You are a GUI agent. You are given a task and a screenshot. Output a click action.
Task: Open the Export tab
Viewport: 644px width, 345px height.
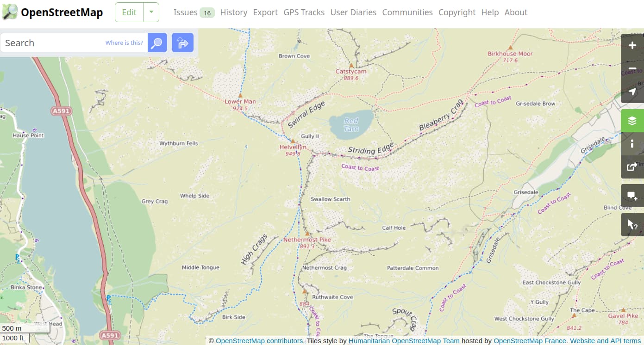click(265, 12)
